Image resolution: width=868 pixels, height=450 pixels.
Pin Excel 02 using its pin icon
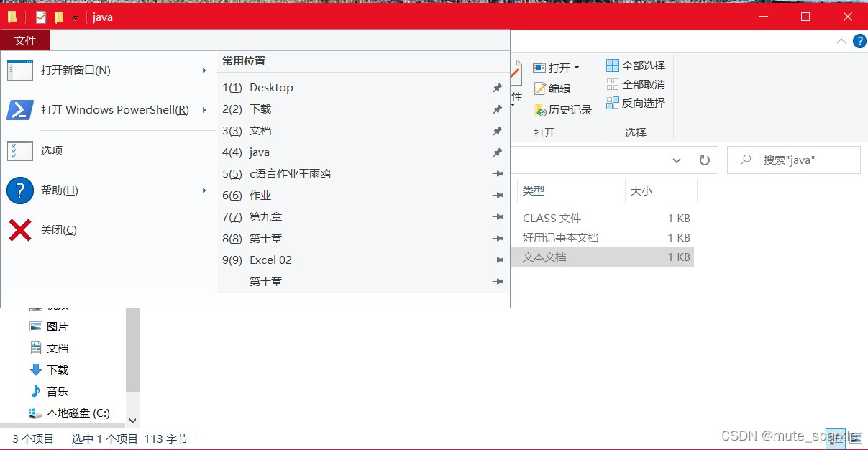point(497,260)
